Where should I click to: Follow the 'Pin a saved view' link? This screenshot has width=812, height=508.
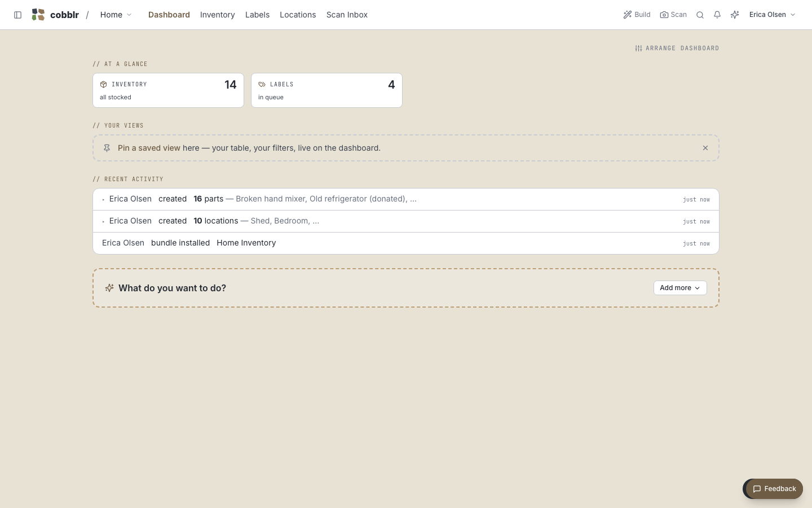pos(149,148)
